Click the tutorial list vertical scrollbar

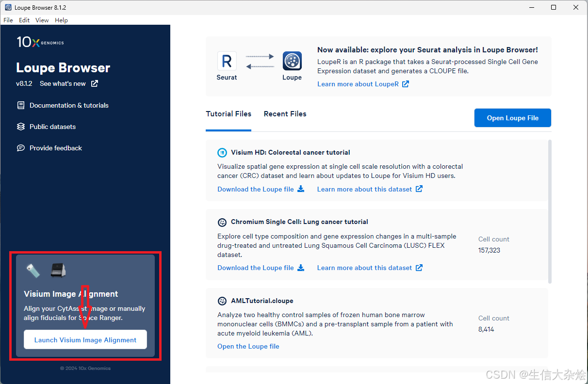tap(550, 211)
